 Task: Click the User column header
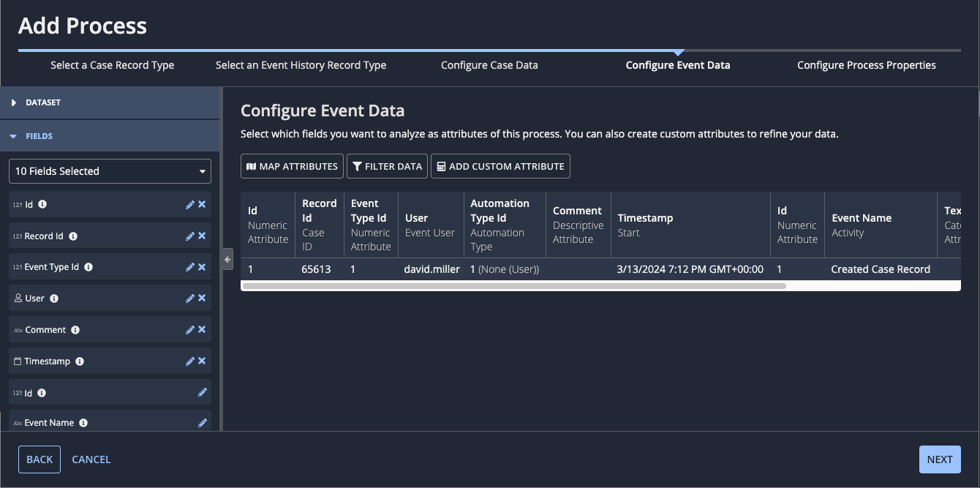point(431,225)
